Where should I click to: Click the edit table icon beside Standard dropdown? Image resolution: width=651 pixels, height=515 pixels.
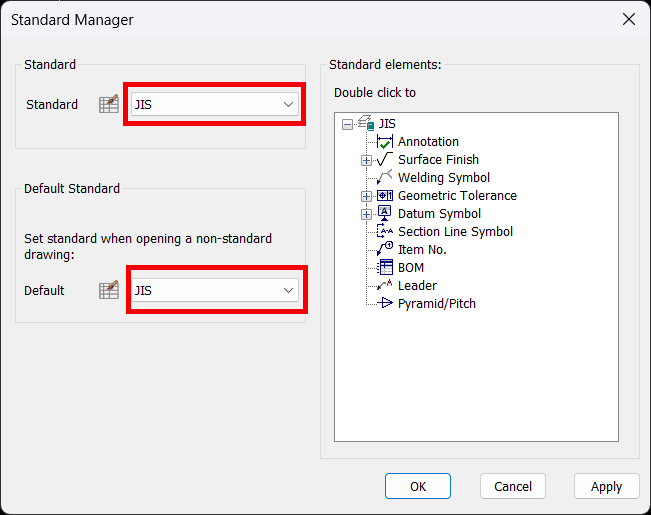point(109,104)
